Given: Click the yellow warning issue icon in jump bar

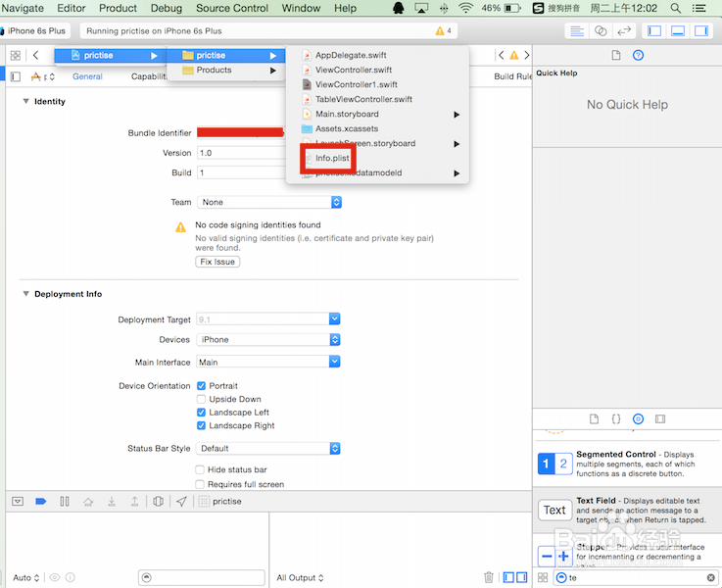Looking at the screenshot, I should 514,56.
